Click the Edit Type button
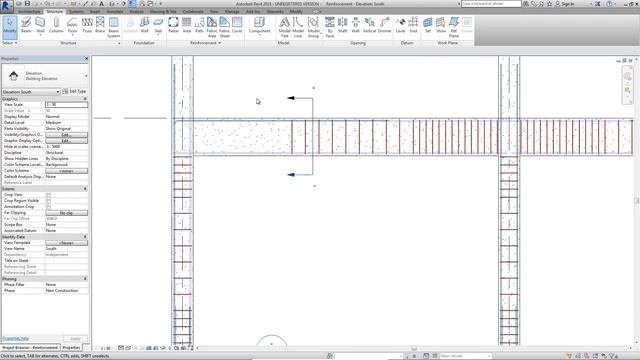Viewport: 640px width, 360px height. (x=75, y=91)
